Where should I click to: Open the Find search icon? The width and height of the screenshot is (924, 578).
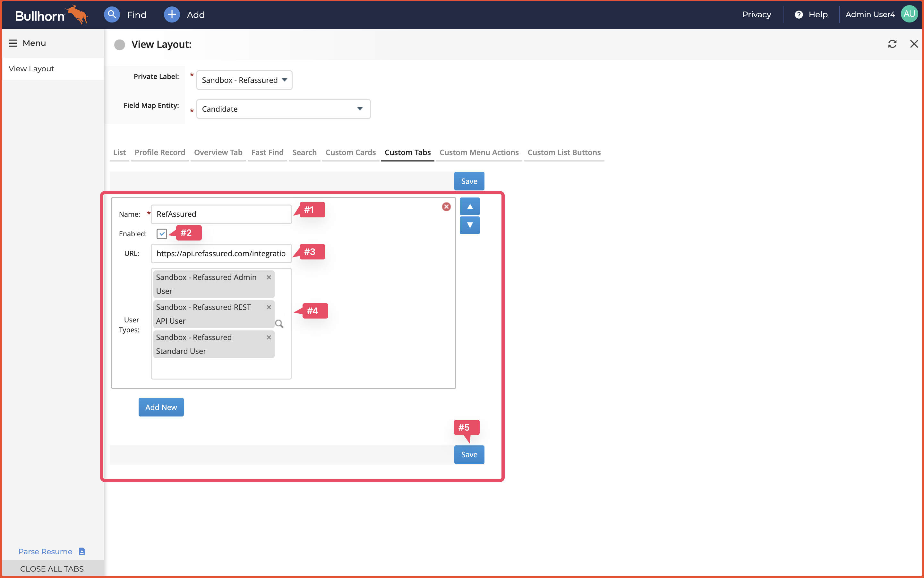(x=112, y=14)
